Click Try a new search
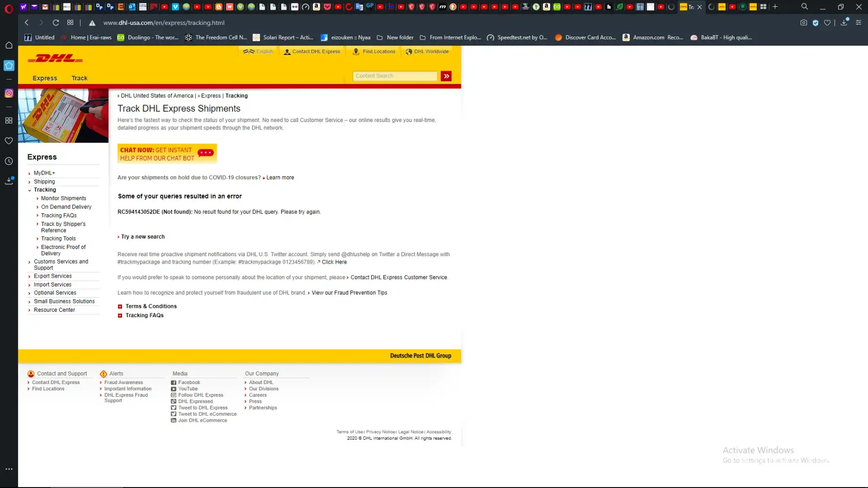The width and height of the screenshot is (868, 488). 143,237
